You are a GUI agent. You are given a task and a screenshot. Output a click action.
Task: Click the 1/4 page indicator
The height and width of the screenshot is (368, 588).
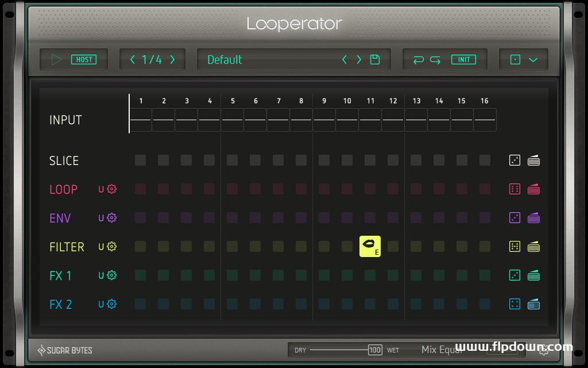pos(152,59)
